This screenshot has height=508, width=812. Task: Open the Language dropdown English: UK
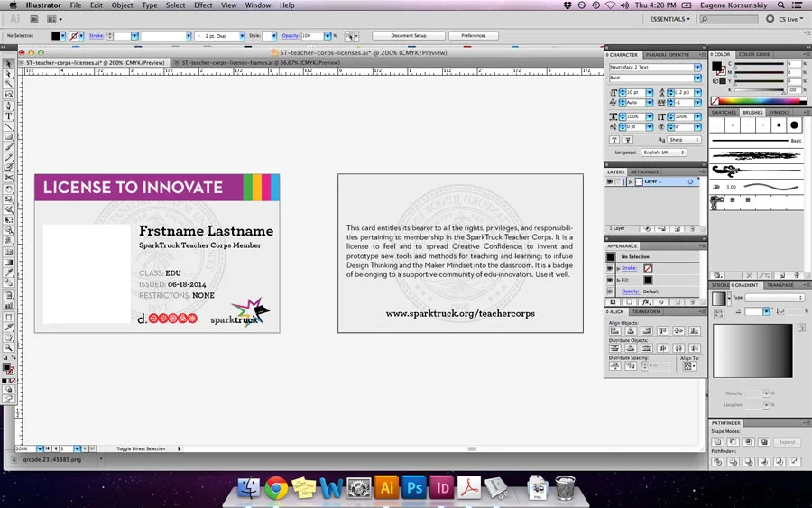pyautogui.click(x=664, y=152)
